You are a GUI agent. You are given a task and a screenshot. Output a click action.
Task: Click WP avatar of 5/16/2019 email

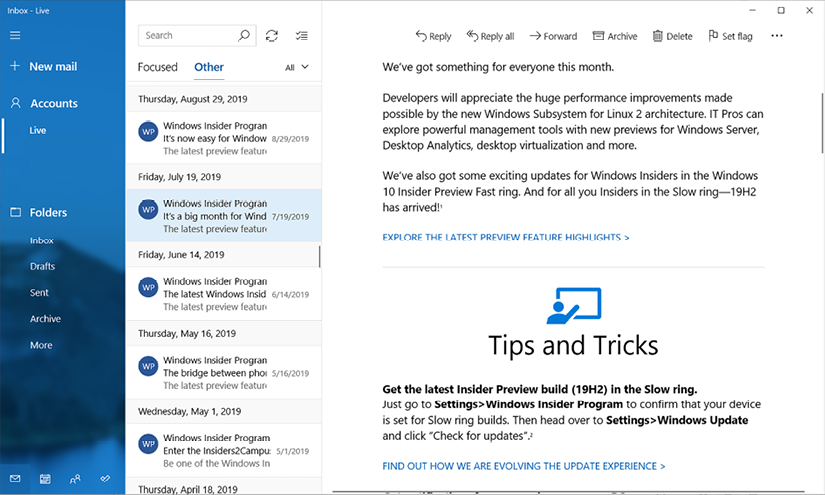tap(148, 366)
